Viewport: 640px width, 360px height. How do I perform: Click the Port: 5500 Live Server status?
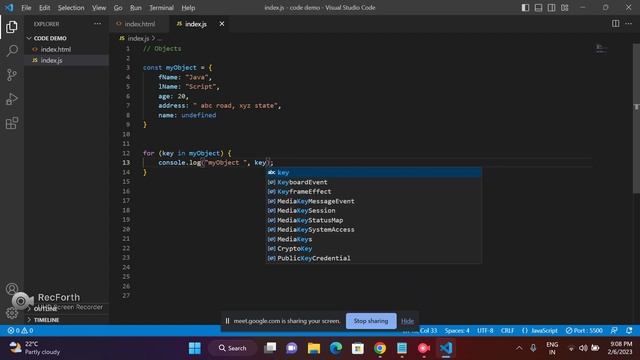584,331
